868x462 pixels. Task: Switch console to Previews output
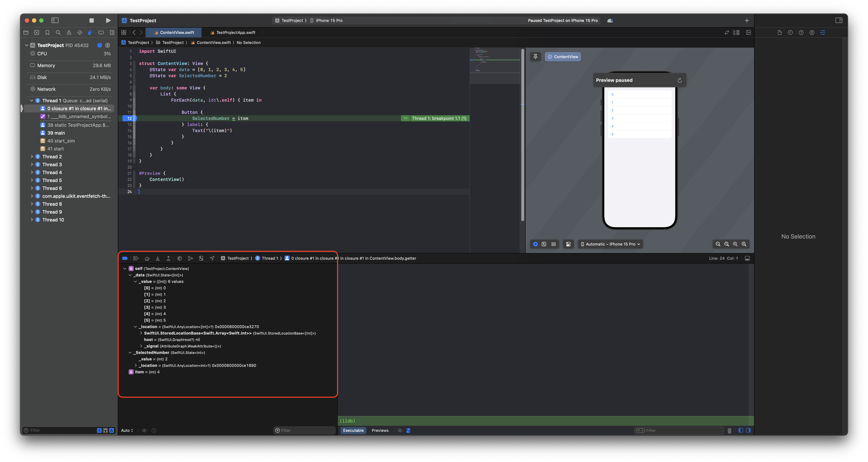pyautogui.click(x=380, y=430)
